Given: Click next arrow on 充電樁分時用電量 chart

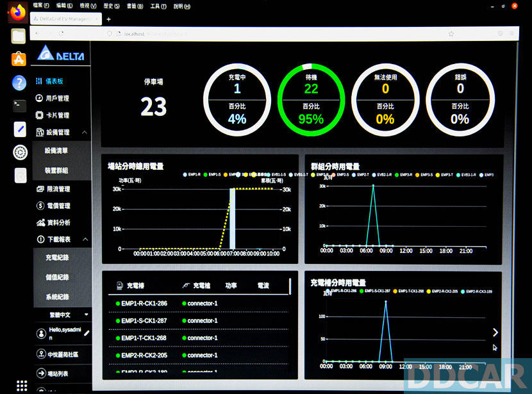Looking at the screenshot, I should [x=495, y=332].
